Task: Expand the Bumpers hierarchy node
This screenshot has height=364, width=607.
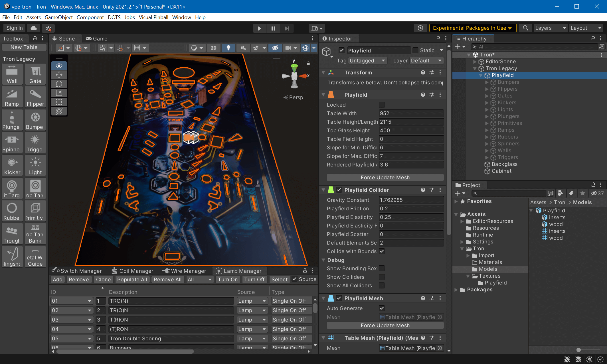Action: (487, 82)
